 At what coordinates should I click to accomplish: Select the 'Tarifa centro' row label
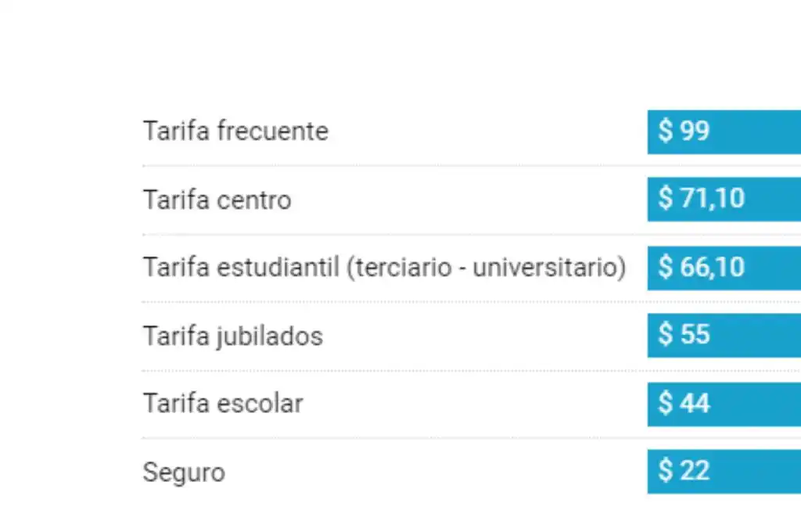tap(217, 200)
